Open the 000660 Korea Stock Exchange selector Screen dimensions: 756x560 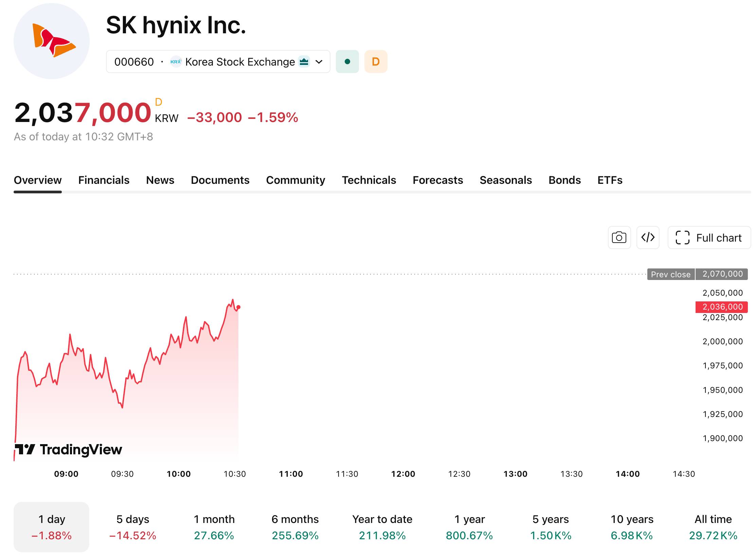click(x=218, y=62)
